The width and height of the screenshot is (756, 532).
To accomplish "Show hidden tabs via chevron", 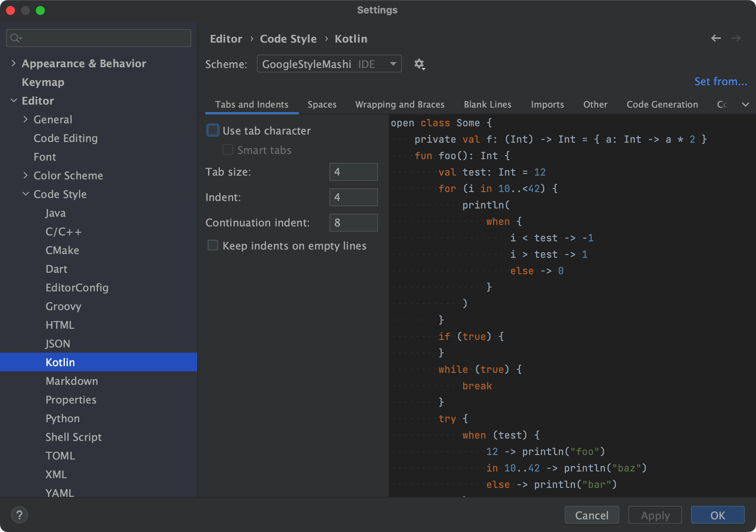I will (745, 105).
